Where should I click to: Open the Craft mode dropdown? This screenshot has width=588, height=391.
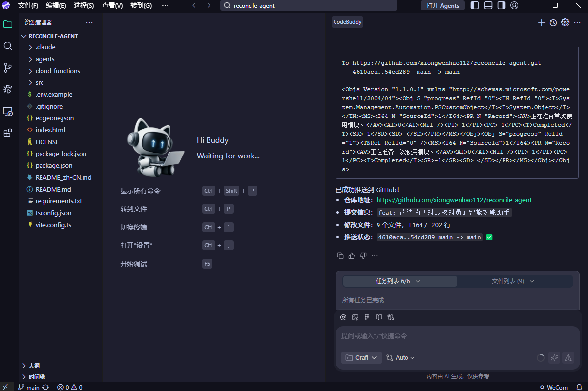point(362,358)
